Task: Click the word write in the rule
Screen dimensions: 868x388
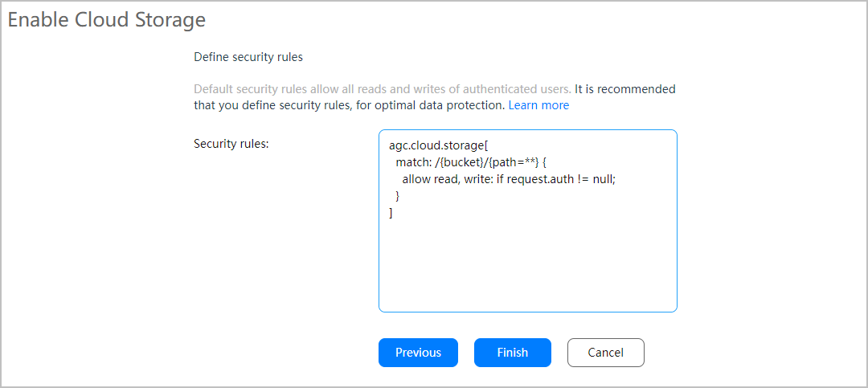Action: pyautogui.click(x=480, y=179)
